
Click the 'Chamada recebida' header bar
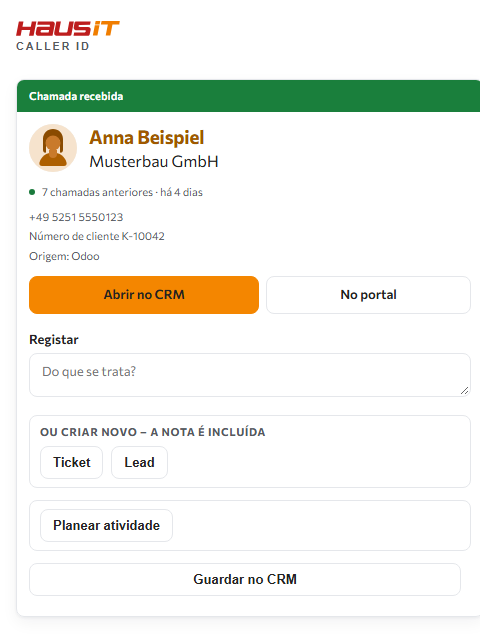[248, 96]
